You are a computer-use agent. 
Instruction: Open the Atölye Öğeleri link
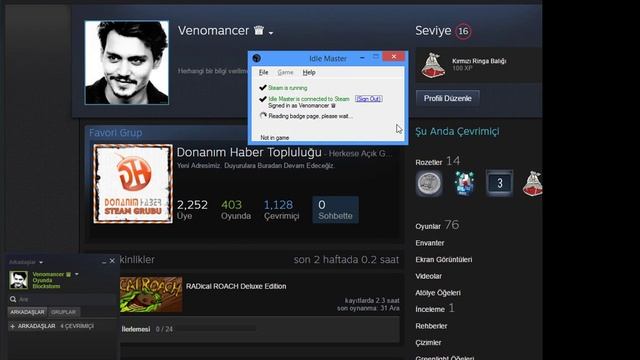tap(438, 293)
